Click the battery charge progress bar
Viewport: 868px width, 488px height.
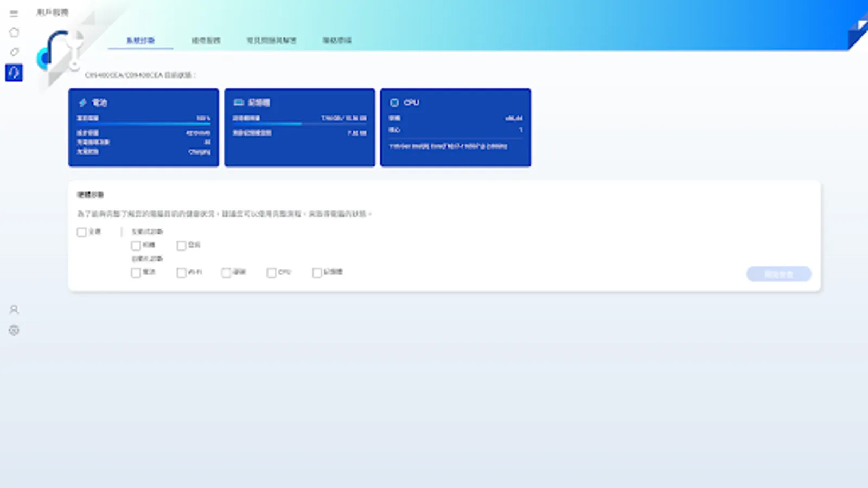(x=143, y=123)
